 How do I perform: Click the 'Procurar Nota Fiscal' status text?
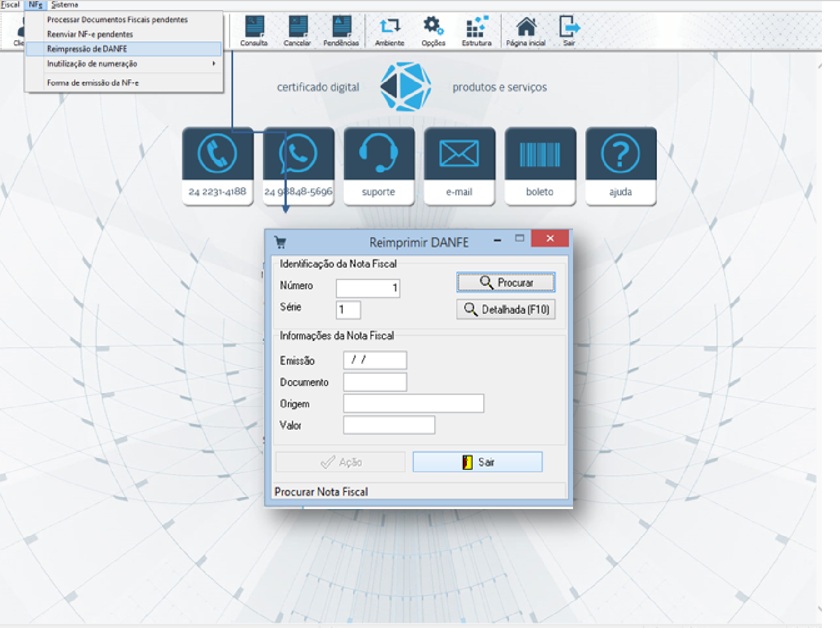pos(321,492)
